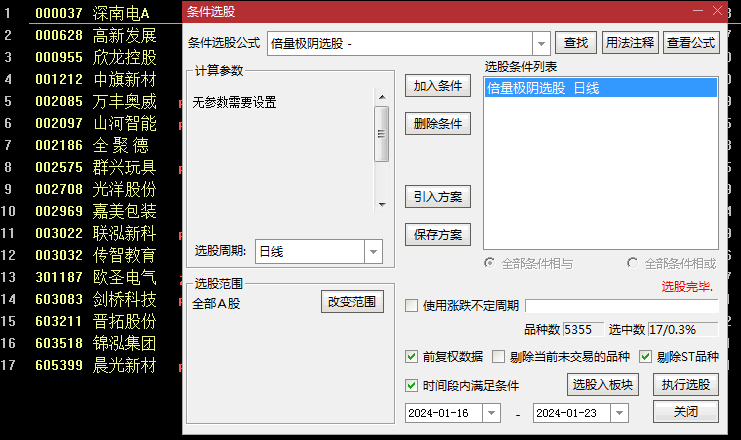Select 倍量极阴选股 日线 in condition list
Image resolution: width=741 pixels, height=440 pixels.
(600, 88)
